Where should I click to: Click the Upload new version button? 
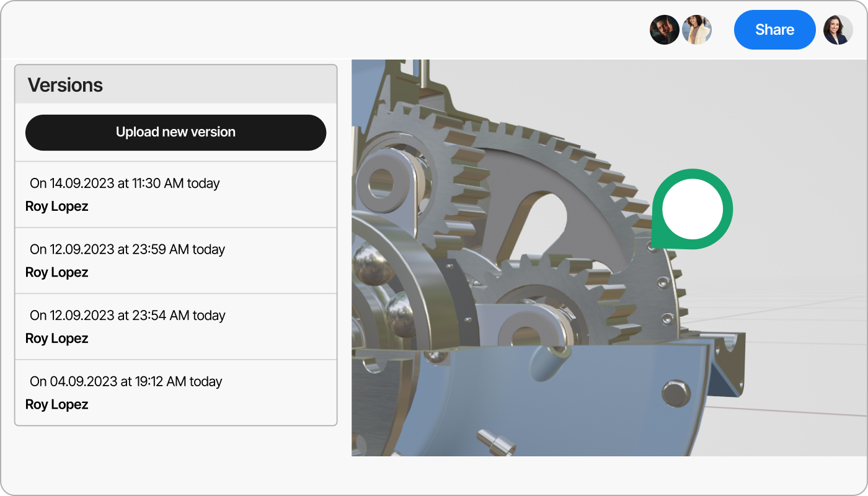click(175, 132)
